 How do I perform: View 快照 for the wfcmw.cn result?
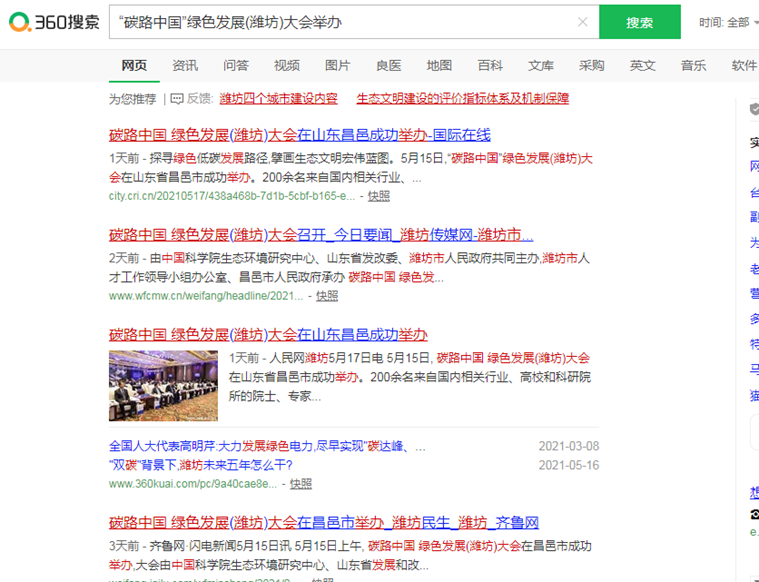point(327,296)
